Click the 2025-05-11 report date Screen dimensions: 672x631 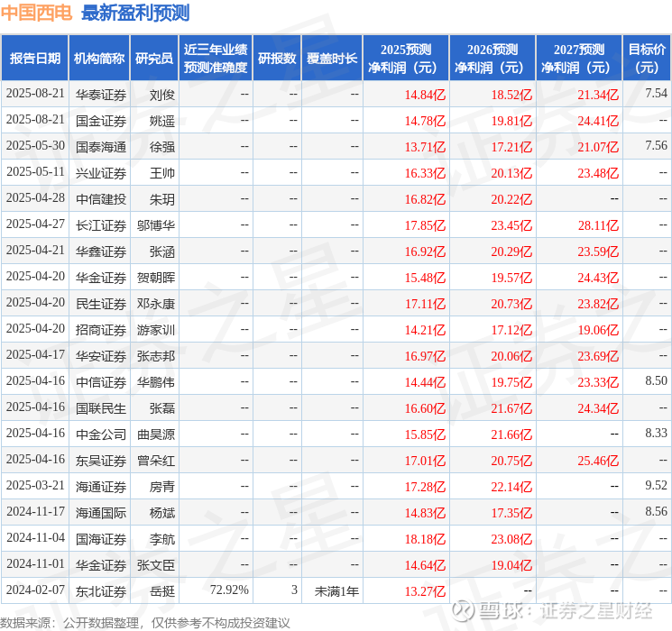click(x=35, y=172)
